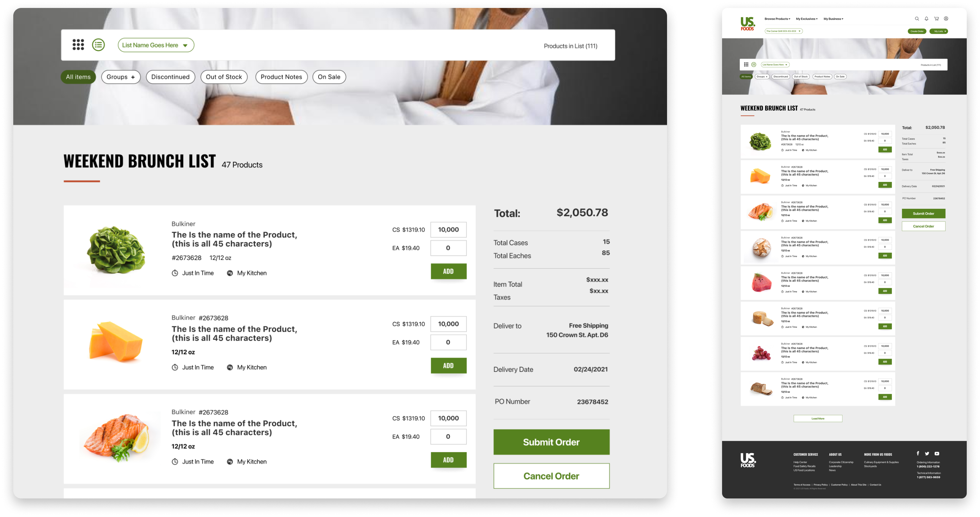
Task: Open the My Lists dropdown button
Action: point(939,31)
